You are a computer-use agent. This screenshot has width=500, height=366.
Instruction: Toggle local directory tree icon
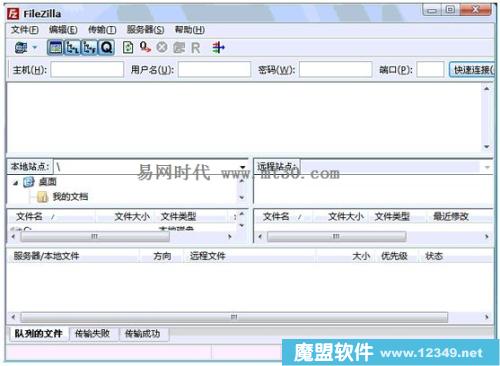click(72, 48)
